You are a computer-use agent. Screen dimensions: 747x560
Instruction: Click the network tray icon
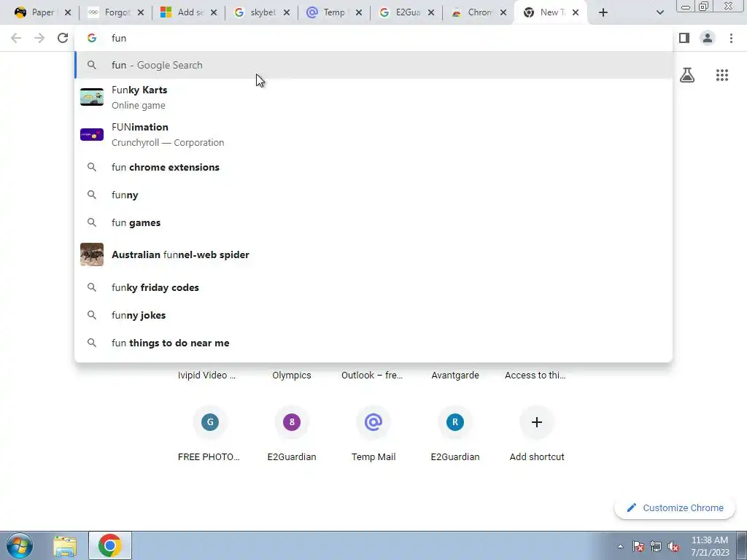point(656,546)
